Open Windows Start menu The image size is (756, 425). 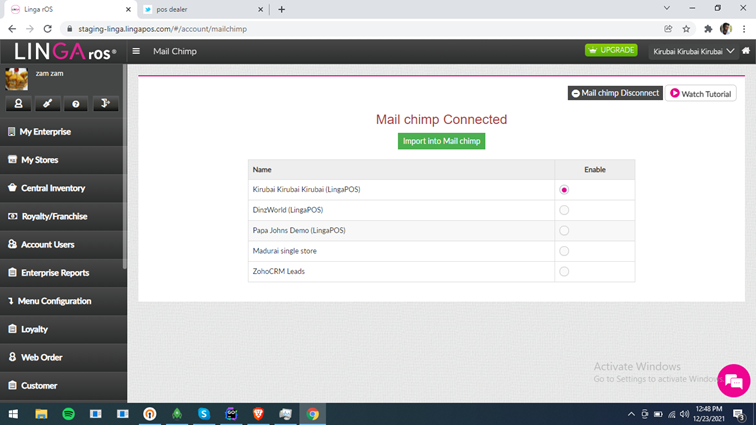pos(13,414)
